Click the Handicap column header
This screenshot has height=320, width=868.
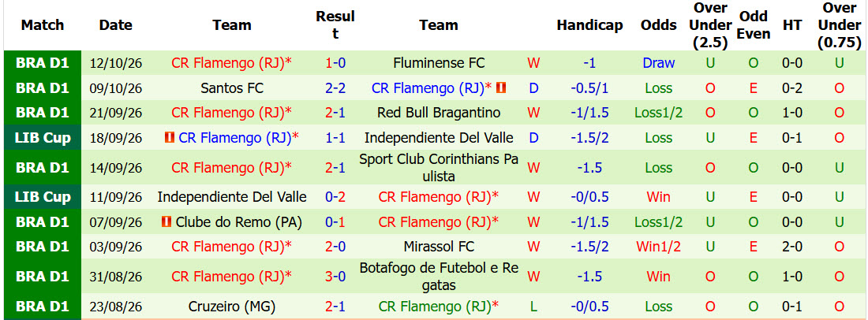tap(589, 25)
